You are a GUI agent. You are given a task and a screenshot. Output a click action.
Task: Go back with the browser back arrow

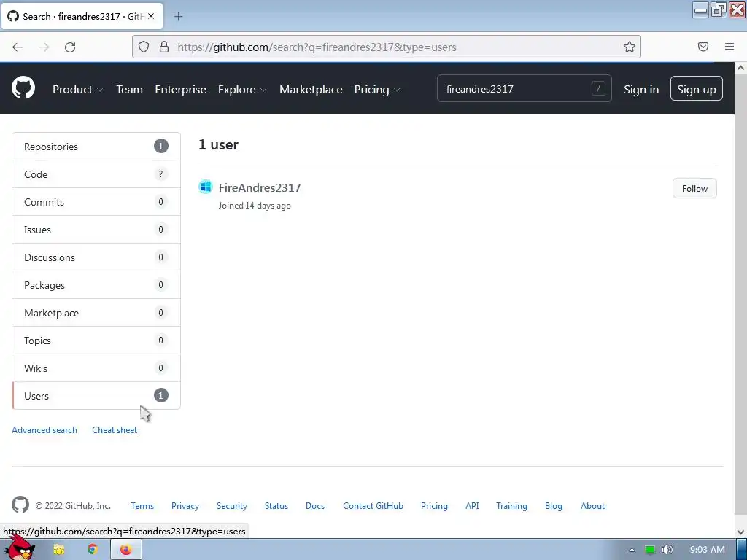pyautogui.click(x=18, y=47)
